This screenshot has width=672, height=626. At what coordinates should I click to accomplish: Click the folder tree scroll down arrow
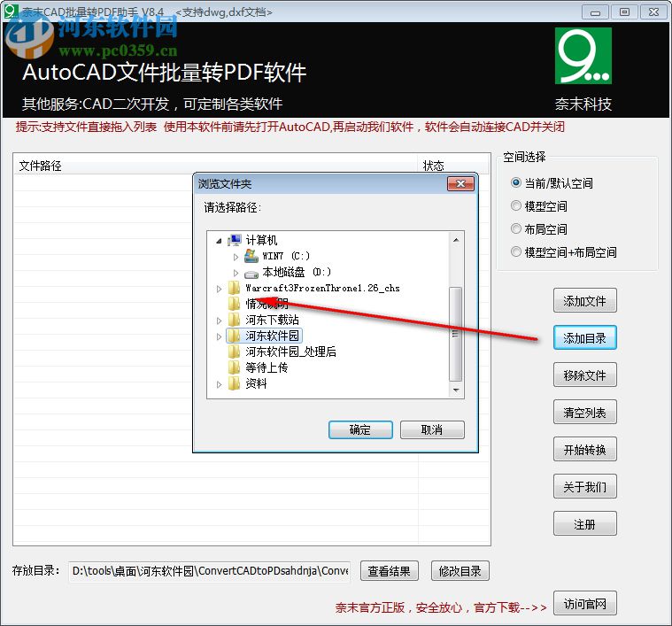pos(456,390)
